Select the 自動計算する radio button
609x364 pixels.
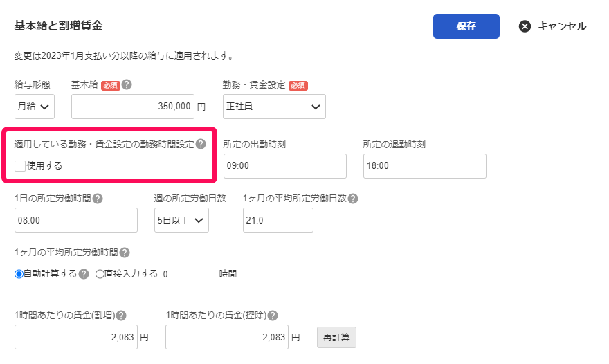(19, 274)
